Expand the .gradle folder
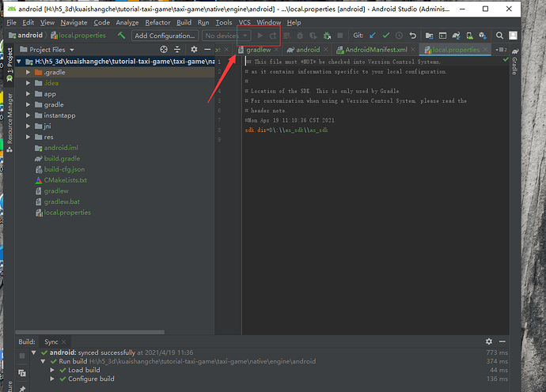Image resolution: width=546 pixels, height=392 pixels. (x=28, y=72)
